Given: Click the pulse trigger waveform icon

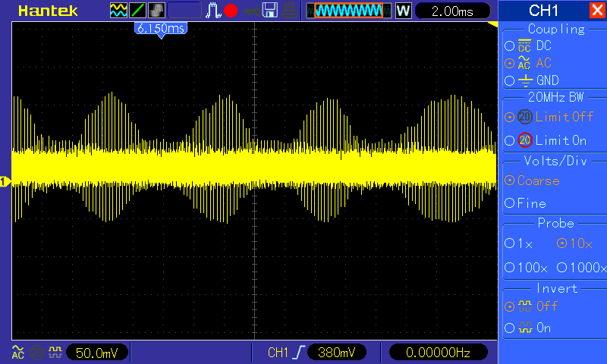Looking at the screenshot, I should coord(213,11).
